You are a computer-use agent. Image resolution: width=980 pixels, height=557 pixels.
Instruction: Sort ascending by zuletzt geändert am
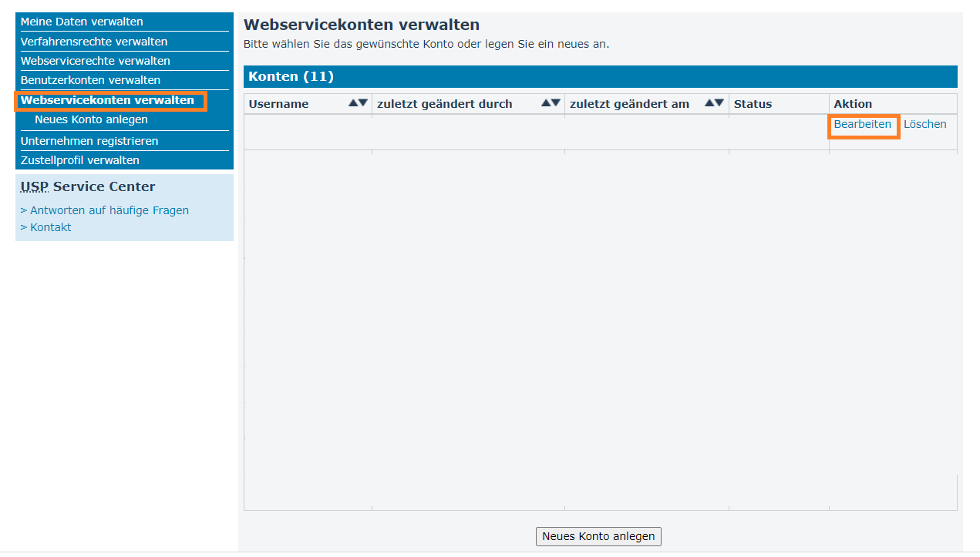[711, 102]
